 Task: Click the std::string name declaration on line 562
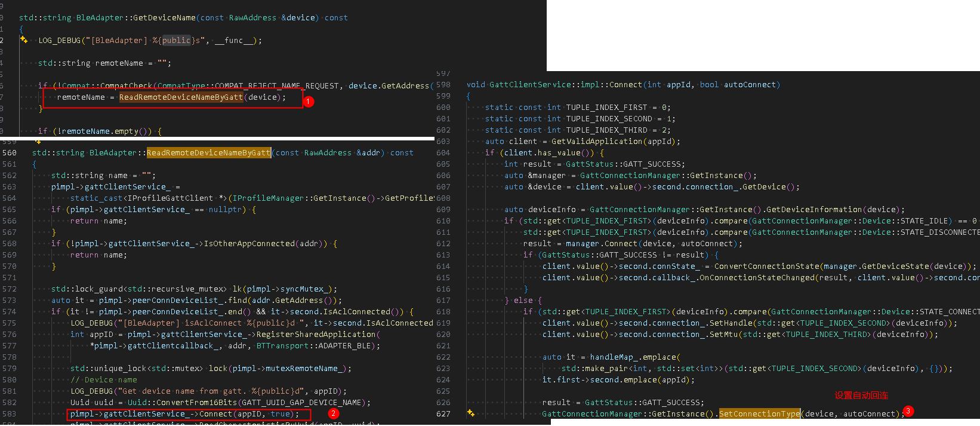click(103, 175)
